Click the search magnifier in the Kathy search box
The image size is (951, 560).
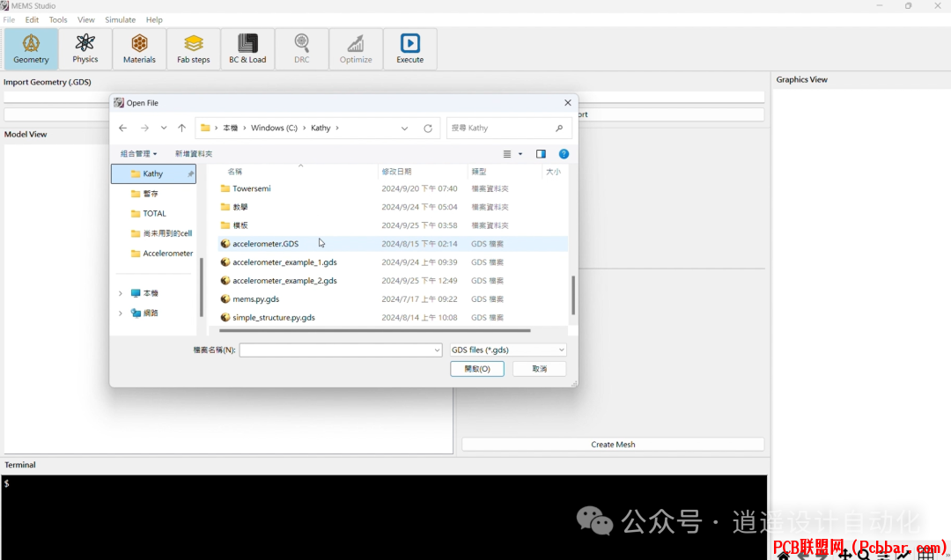click(559, 128)
